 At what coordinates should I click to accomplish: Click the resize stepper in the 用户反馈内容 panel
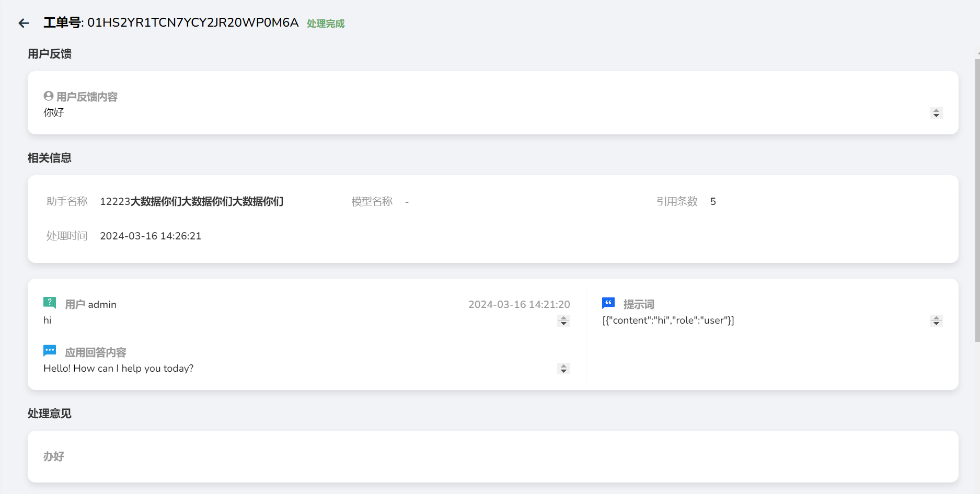[936, 113]
